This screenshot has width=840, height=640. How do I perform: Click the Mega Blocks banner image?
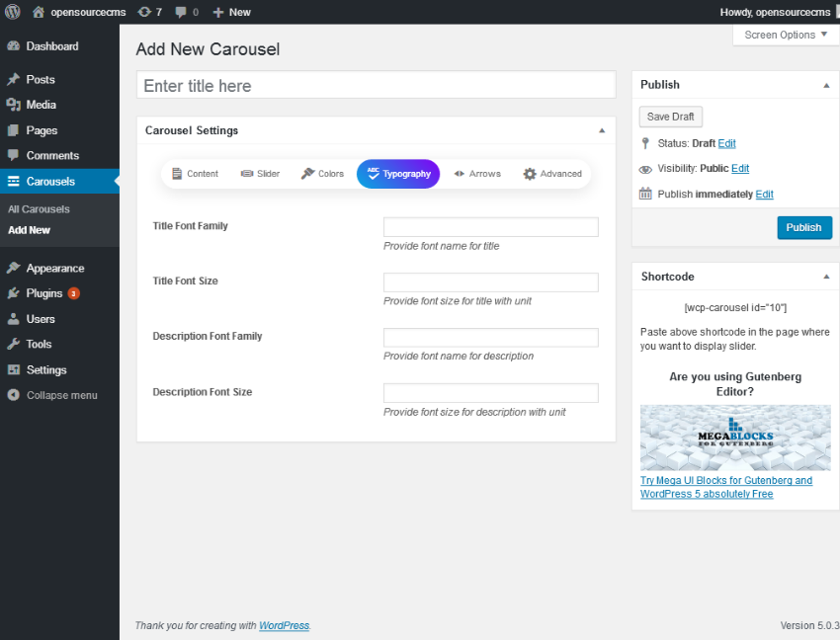pos(735,438)
